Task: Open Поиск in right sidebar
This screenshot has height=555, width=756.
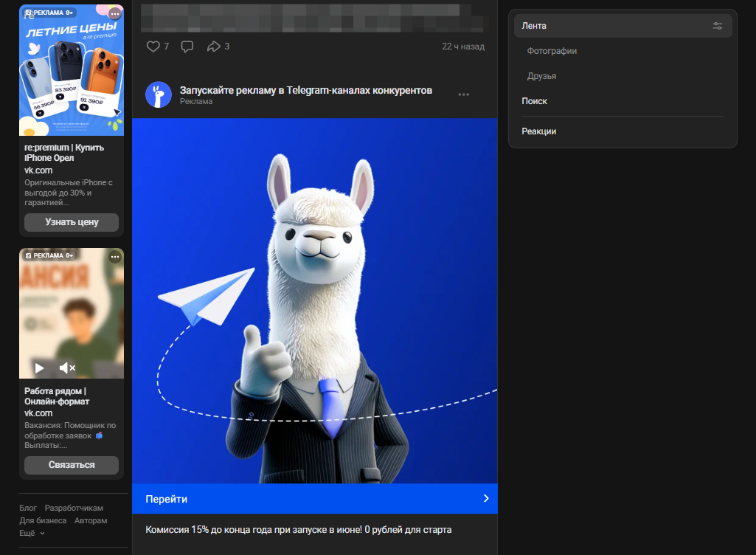Action: pyautogui.click(x=534, y=101)
